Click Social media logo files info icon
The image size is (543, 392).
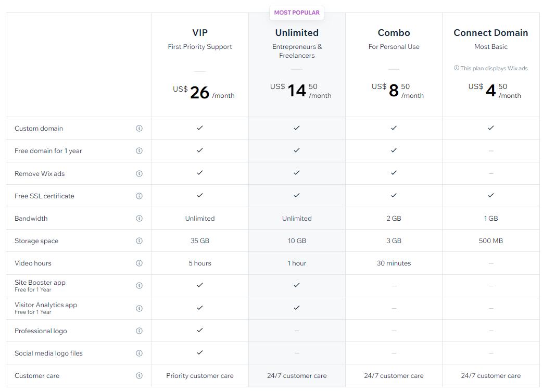pyautogui.click(x=139, y=353)
